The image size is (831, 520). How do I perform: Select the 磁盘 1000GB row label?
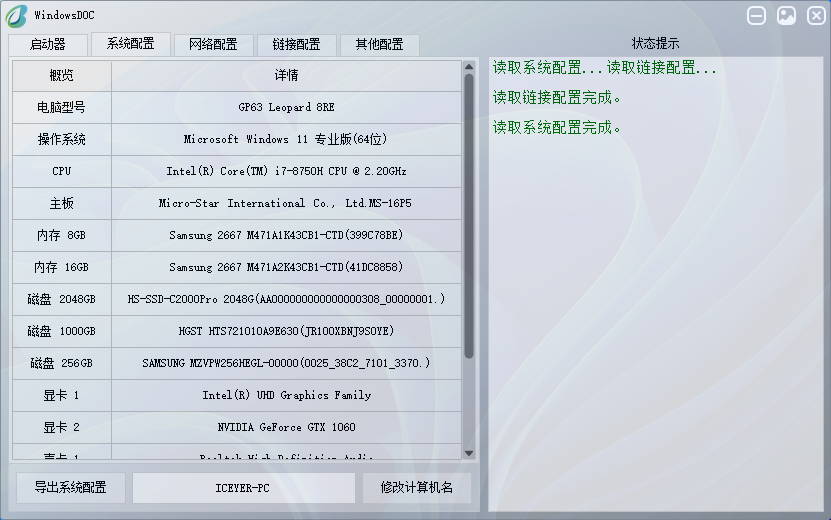tap(61, 331)
